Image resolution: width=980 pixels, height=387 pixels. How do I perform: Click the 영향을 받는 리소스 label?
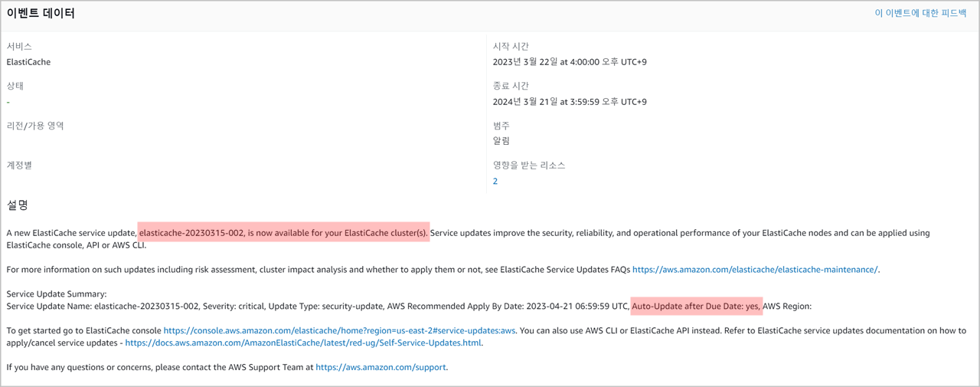[529, 166]
